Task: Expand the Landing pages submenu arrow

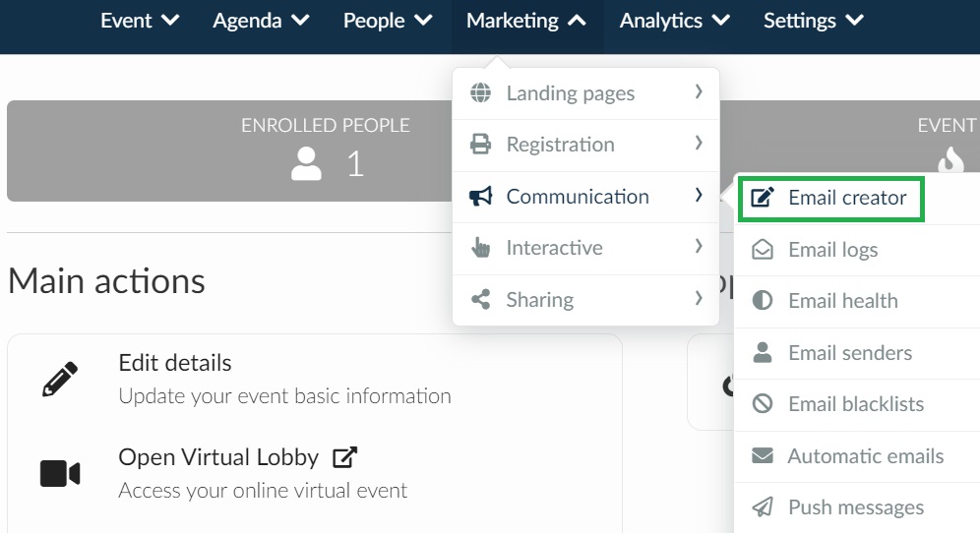Action: (x=699, y=91)
